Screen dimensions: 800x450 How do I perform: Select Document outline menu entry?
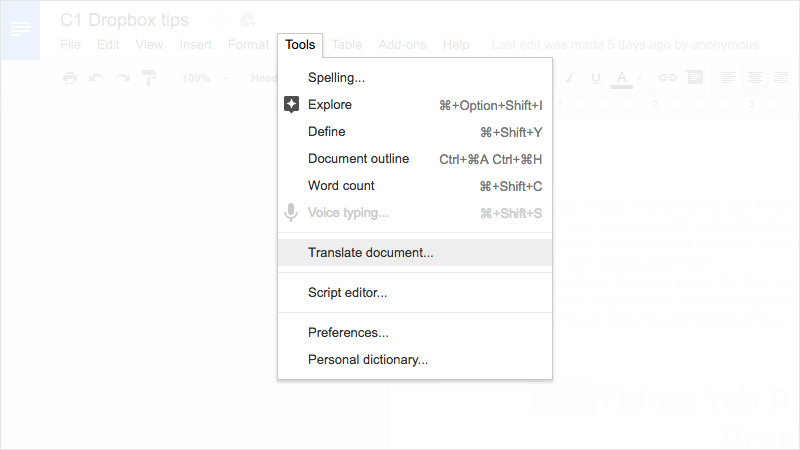click(415, 159)
